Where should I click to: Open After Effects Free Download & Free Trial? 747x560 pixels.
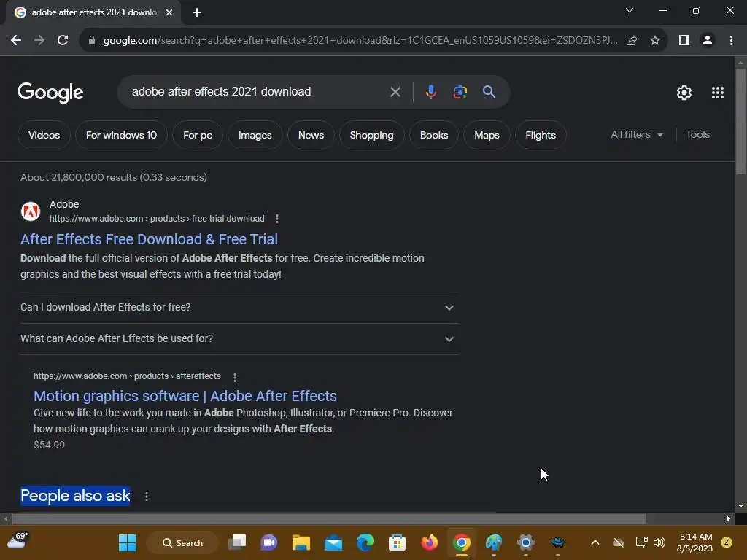(149, 239)
